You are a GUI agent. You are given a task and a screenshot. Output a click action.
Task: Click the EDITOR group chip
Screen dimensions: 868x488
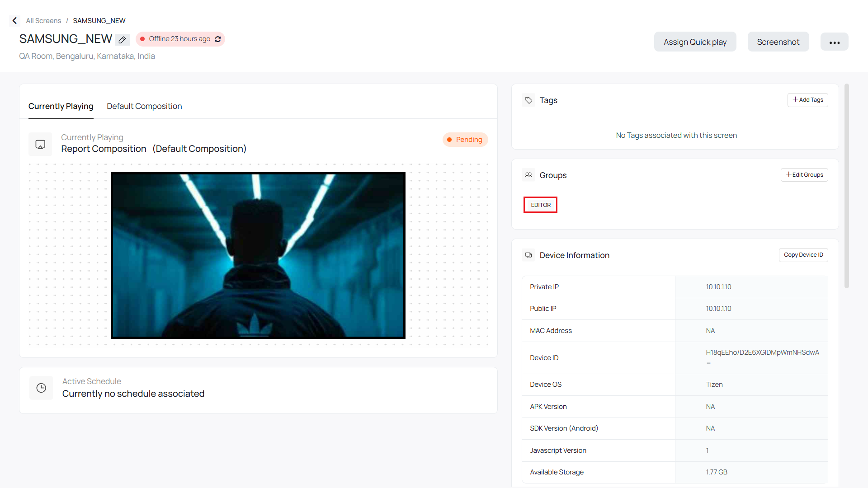tap(540, 205)
